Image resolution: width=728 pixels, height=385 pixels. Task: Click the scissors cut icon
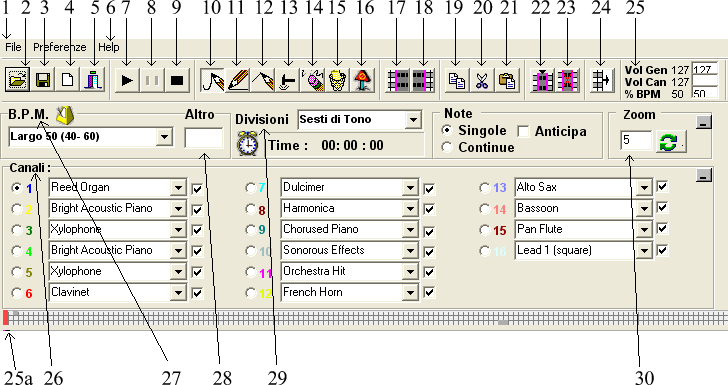click(482, 80)
